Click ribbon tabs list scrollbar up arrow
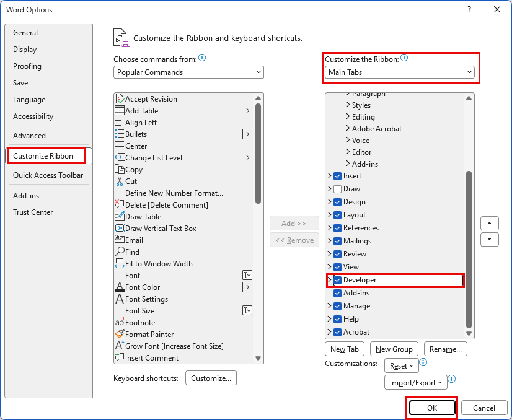The image size is (512, 420). (469, 98)
